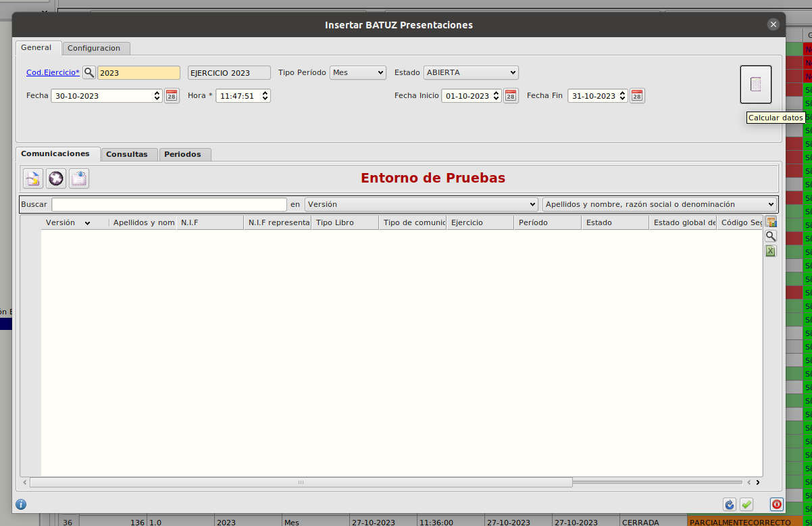
Task: Close the Insertar BATUZ Presentaciones dialog
Action: tap(773, 24)
